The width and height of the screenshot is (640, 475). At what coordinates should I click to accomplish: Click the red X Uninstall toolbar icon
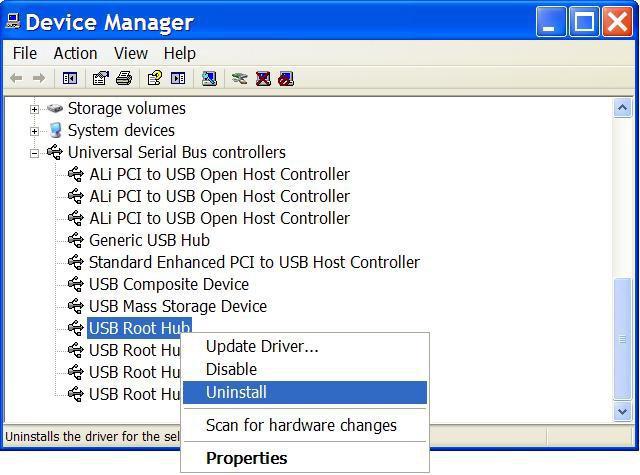point(263,78)
